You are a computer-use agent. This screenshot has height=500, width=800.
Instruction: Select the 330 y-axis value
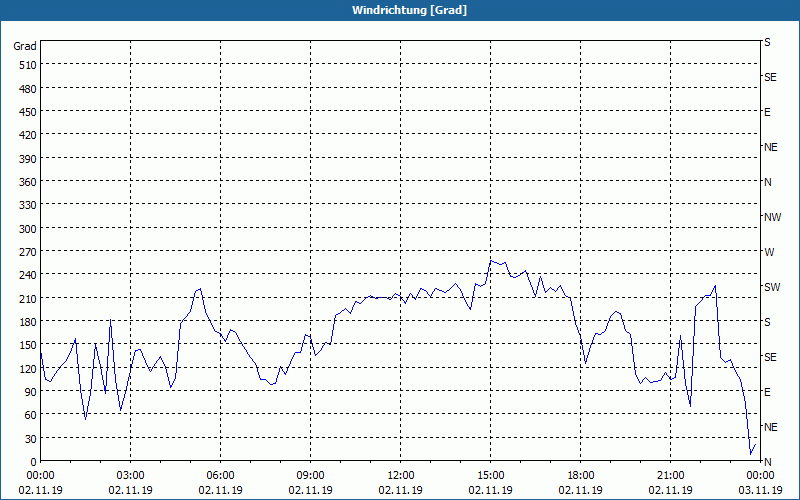point(28,205)
